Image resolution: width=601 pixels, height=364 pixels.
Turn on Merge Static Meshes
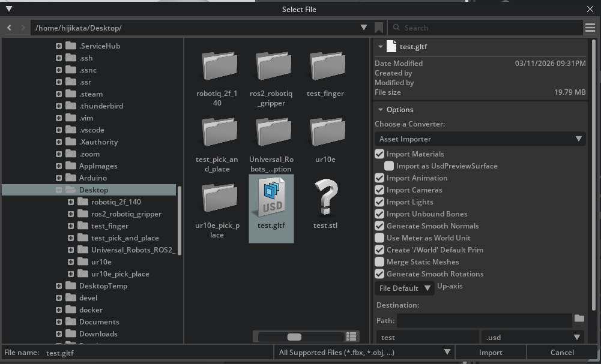(379, 261)
